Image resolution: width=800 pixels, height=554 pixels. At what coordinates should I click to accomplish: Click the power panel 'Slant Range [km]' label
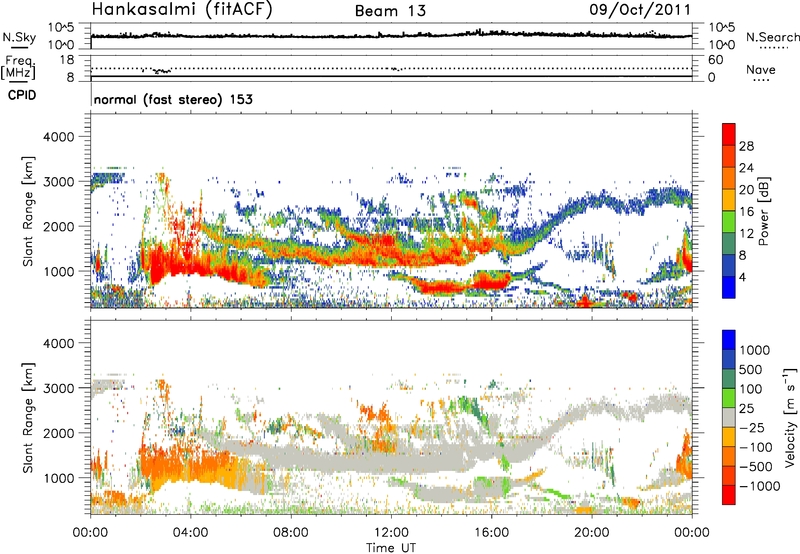28,211
